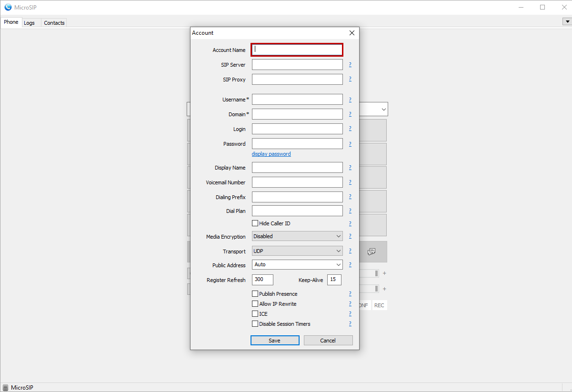
Task: Click the chat message icon on dialpad
Action: [372, 251]
